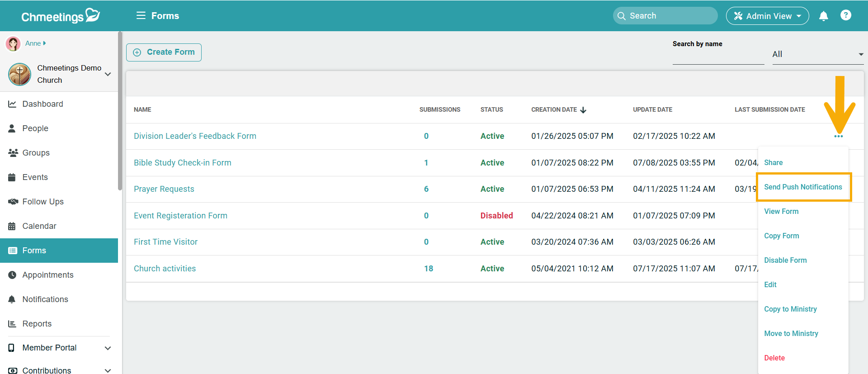Click the Chmeetings Demo Church logo
The height and width of the screenshot is (374, 868).
(19, 74)
